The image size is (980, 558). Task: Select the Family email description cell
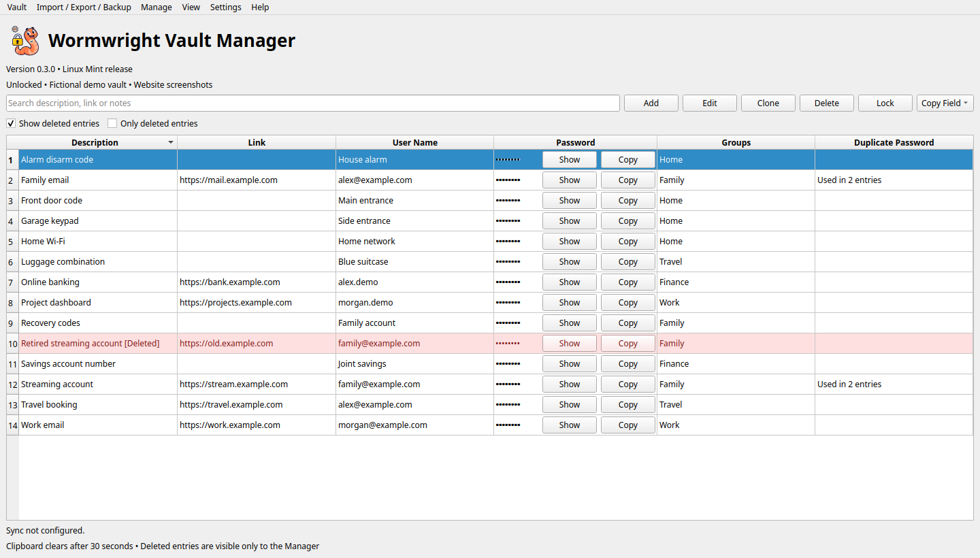click(98, 180)
